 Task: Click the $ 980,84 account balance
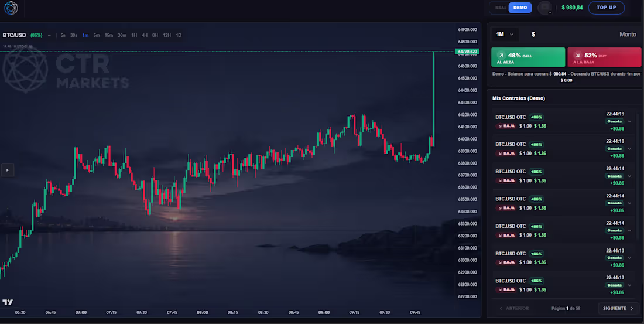572,8
